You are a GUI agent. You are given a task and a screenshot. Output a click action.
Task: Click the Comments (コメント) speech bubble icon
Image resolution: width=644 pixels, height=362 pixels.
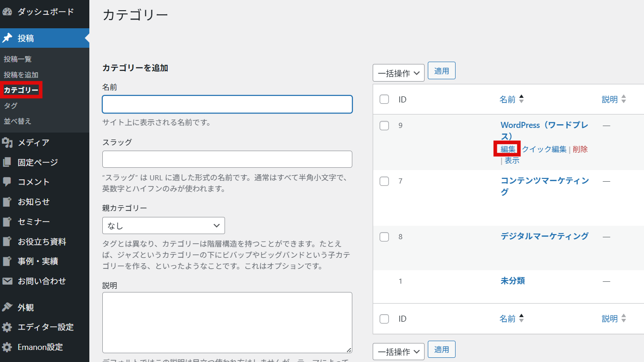[7, 182]
